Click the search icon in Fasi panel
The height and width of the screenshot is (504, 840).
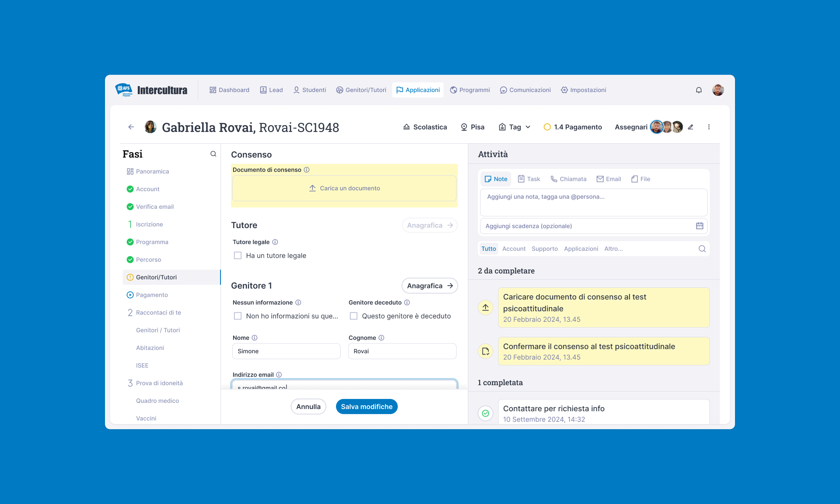pos(213,154)
